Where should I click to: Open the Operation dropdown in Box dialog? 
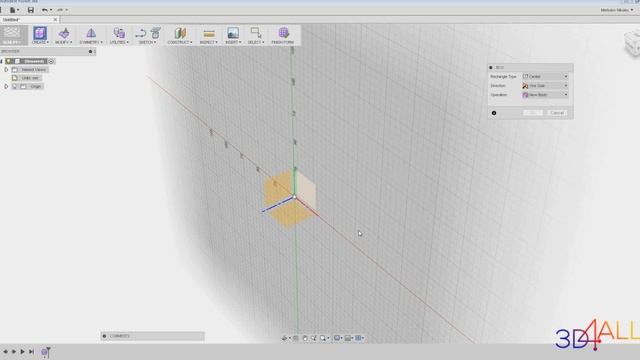pyautogui.click(x=545, y=95)
